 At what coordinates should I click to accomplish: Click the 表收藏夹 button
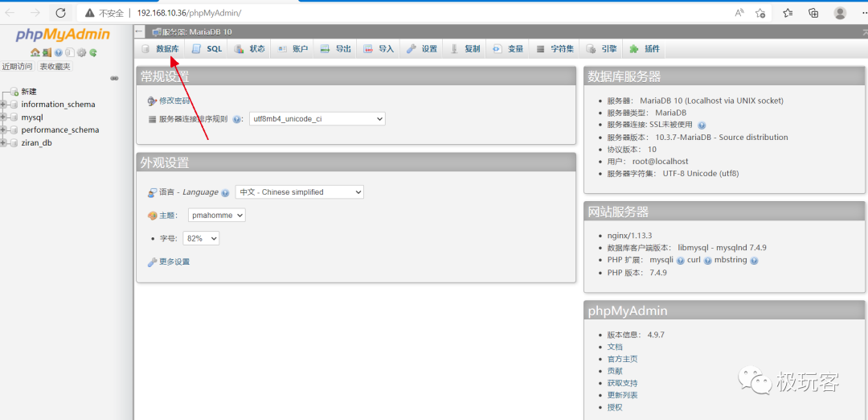click(x=55, y=67)
